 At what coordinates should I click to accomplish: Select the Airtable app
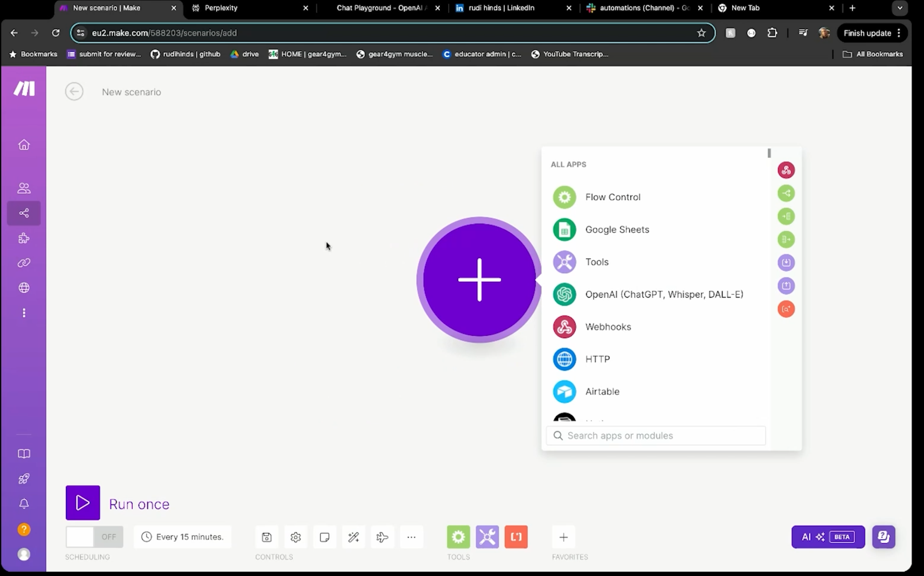coord(602,391)
